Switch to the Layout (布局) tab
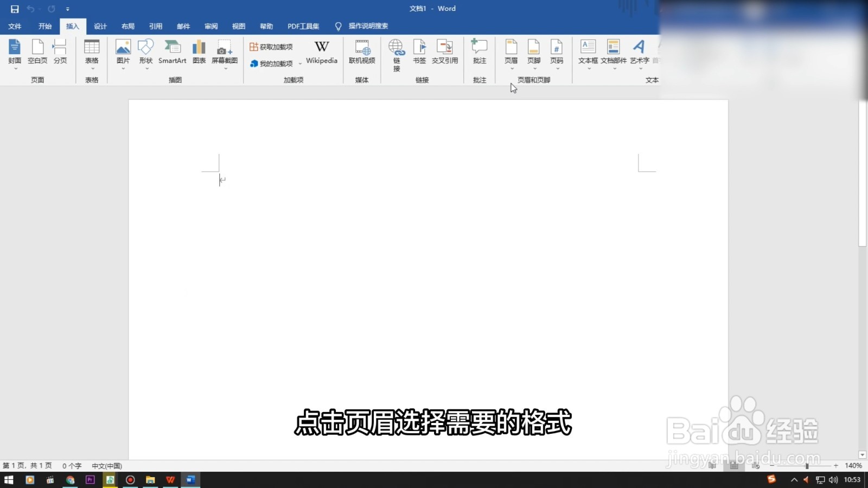This screenshot has height=488, width=868. (x=128, y=26)
